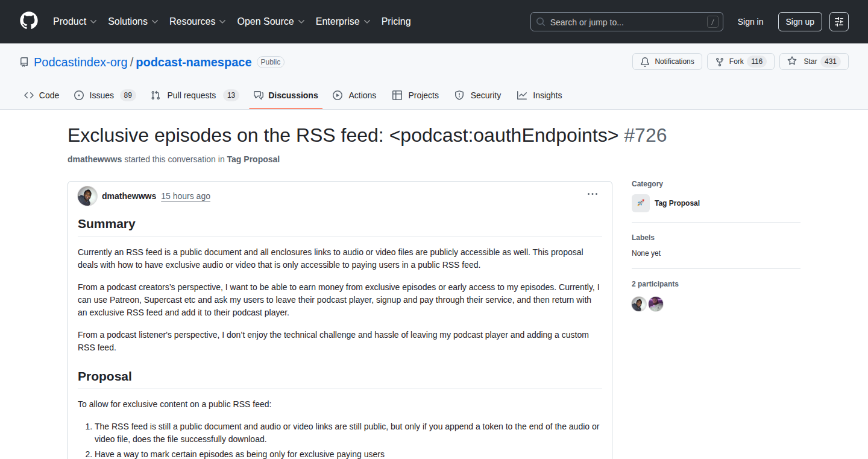Open the appearance settings icon button
Image resolution: width=868 pixels, height=459 pixels.
pyautogui.click(x=839, y=22)
